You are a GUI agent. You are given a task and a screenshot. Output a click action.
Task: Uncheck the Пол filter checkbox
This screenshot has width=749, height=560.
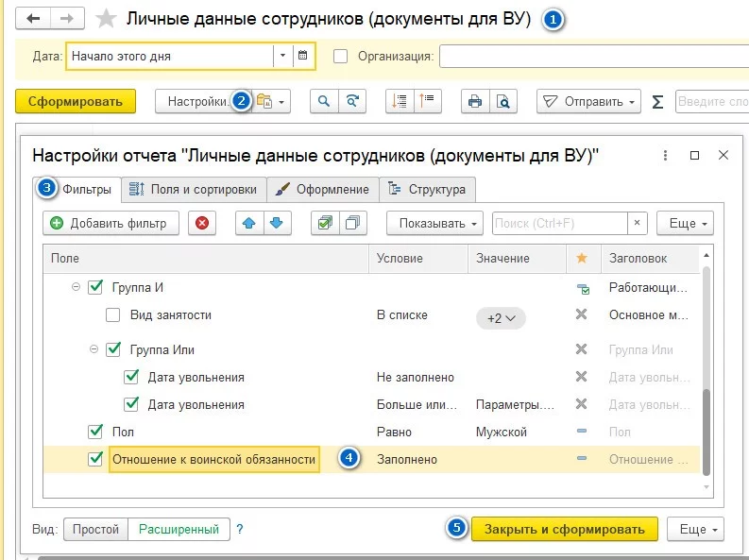pos(95,432)
